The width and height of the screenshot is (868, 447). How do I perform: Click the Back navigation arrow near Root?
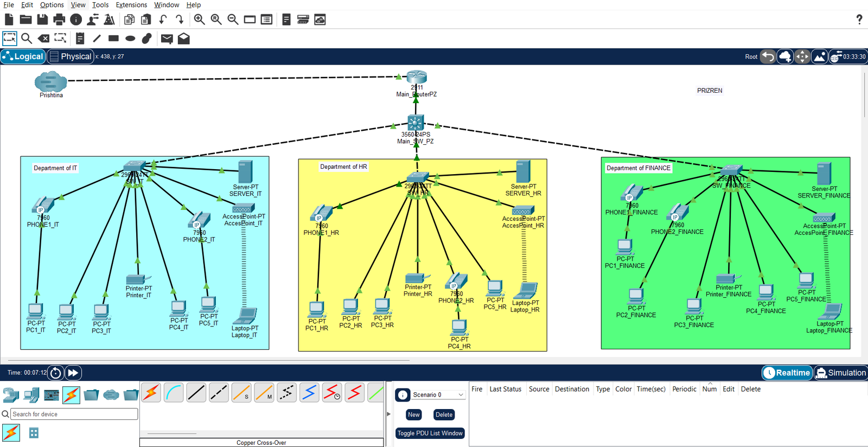point(768,56)
